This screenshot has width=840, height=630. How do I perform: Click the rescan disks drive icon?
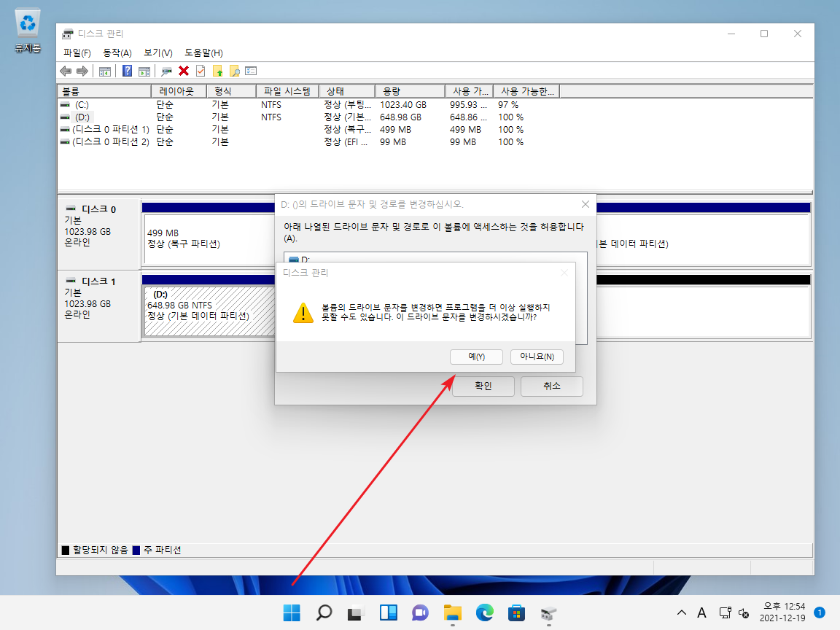(166, 71)
